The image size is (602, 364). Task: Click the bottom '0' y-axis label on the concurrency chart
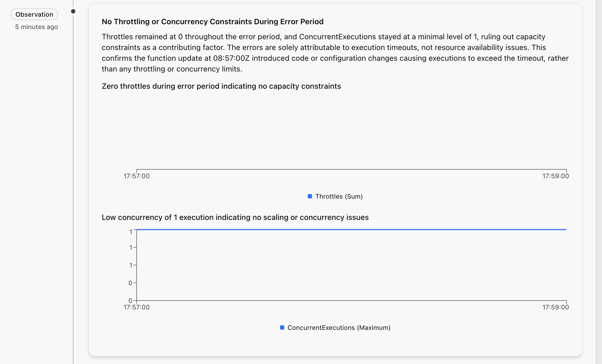(130, 301)
